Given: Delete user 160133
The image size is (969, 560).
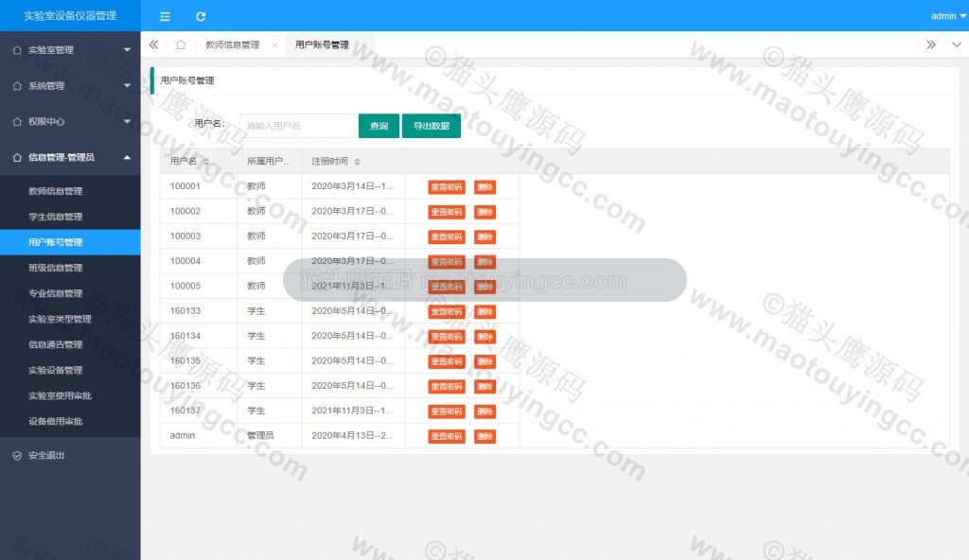Looking at the screenshot, I should [x=485, y=311].
